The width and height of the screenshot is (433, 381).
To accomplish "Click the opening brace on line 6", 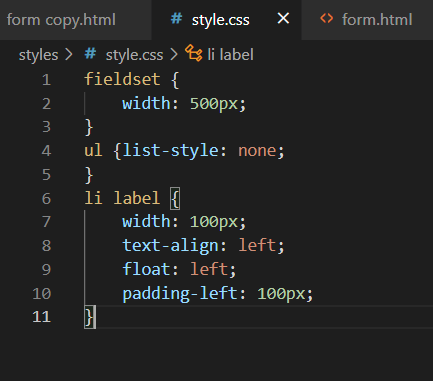I will [x=175, y=199].
